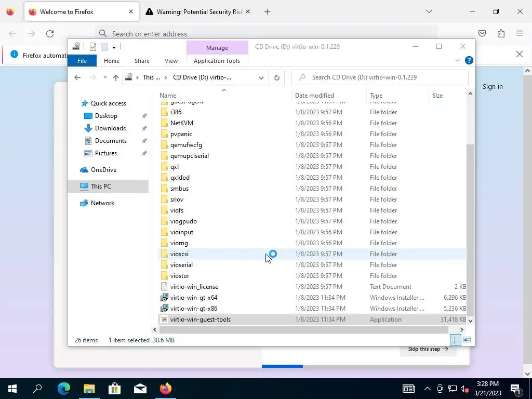Image resolution: width=532 pixels, height=399 pixels.
Task: Click the horizontal scrollbar in file list
Action: (x=303, y=329)
